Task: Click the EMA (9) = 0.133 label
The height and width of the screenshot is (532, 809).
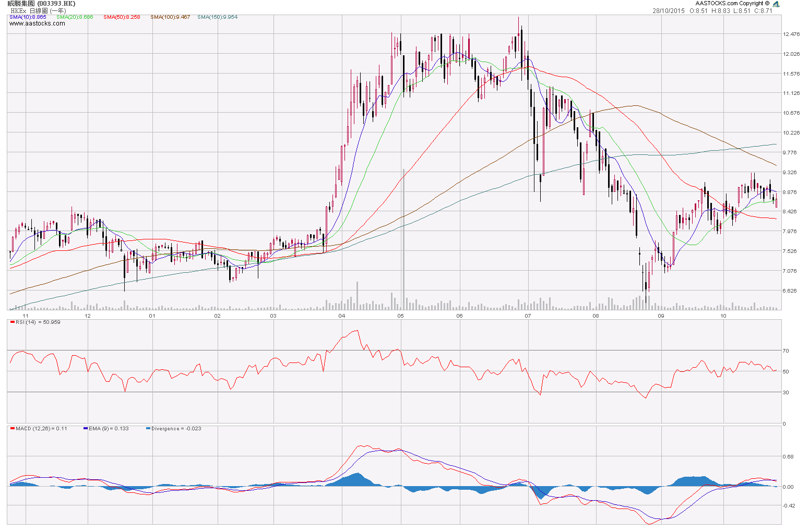Action: click(109, 429)
